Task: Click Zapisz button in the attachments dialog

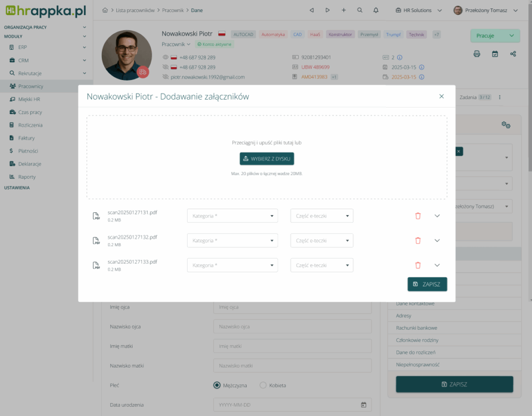Action: pos(427,284)
